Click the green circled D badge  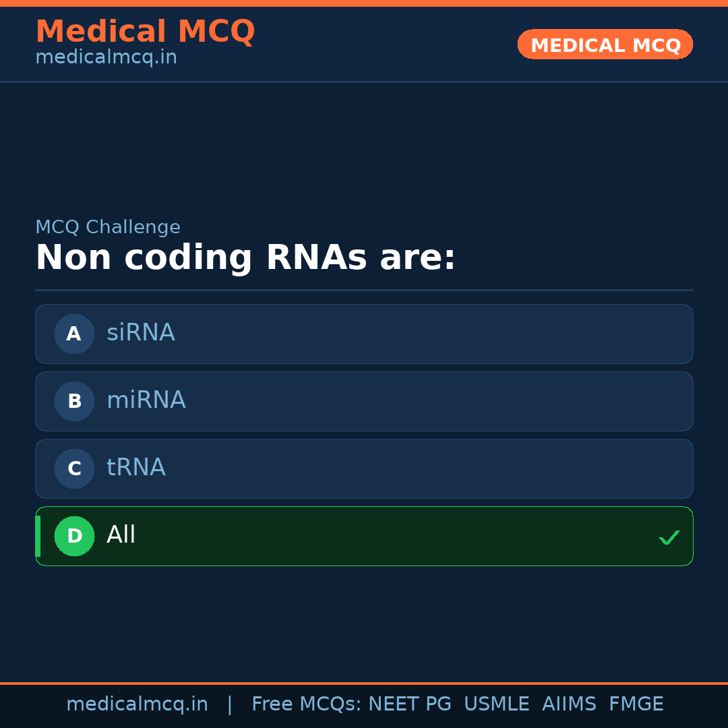pos(74,536)
